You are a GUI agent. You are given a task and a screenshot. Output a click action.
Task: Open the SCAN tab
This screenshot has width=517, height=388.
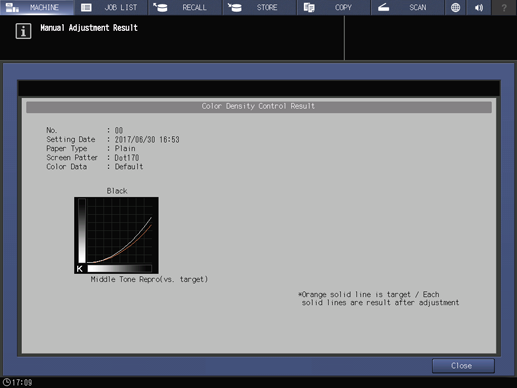click(x=408, y=7)
